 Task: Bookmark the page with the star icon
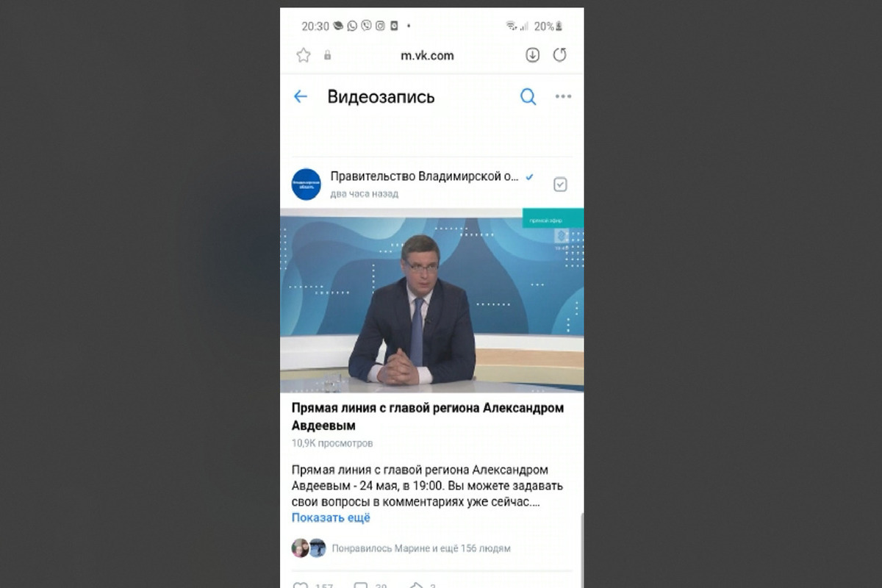(x=304, y=55)
